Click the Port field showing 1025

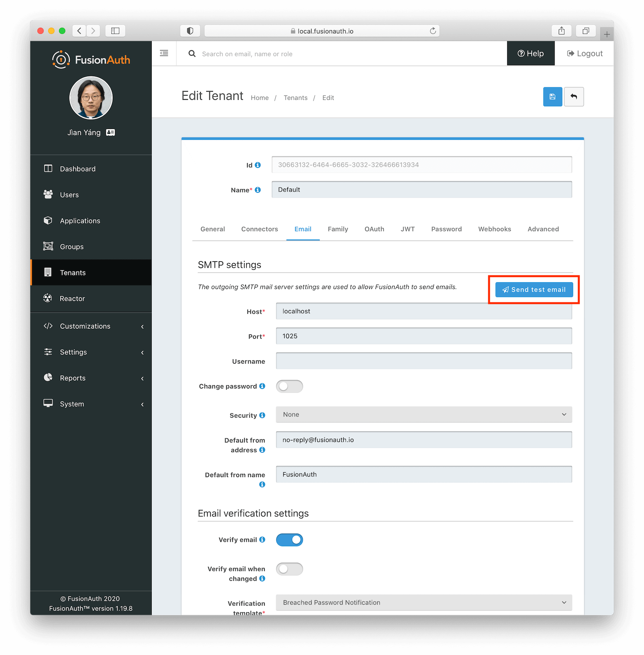(x=424, y=336)
